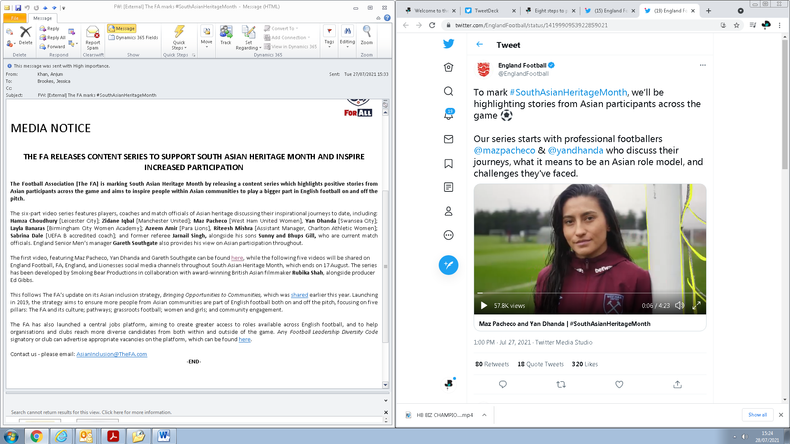This screenshot has width=790, height=444.
Task: Save the message via quick access toolbar
Action: click(x=18, y=8)
